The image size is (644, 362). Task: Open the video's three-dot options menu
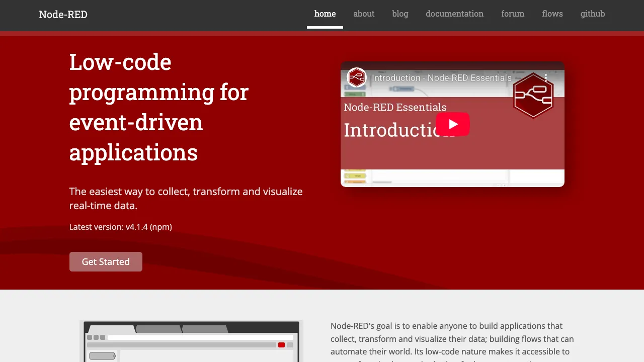click(546, 78)
